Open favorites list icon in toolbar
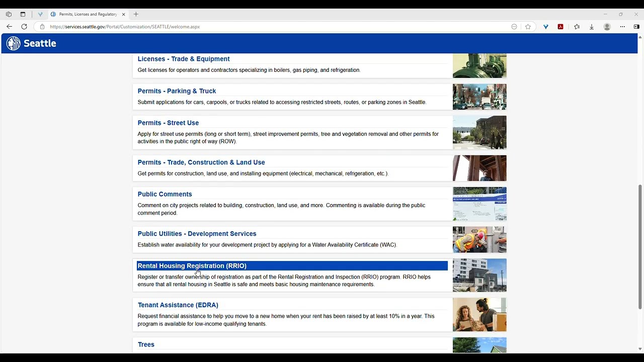This screenshot has width=644, height=362. pos(577,27)
